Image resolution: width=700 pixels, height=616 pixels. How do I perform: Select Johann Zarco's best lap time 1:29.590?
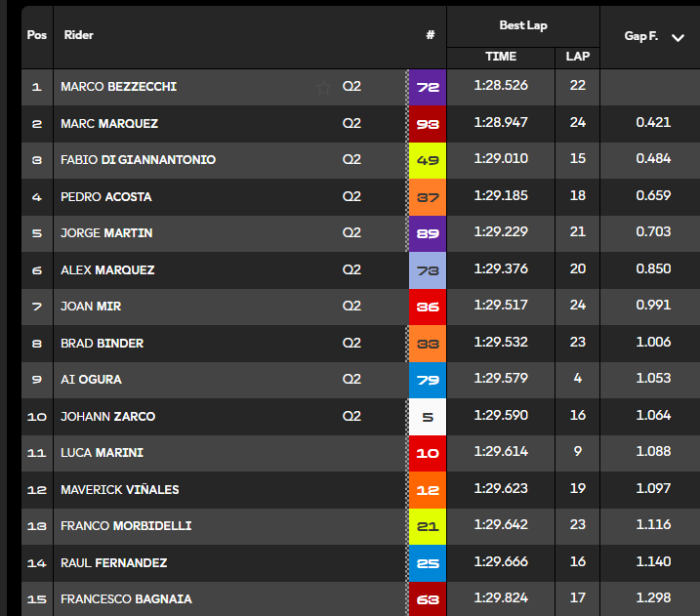pyautogui.click(x=501, y=415)
